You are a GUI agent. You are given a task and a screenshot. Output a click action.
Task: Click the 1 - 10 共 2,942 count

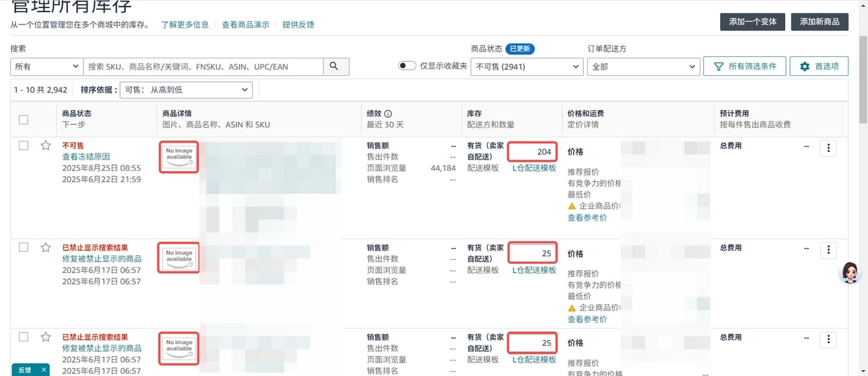(x=41, y=90)
